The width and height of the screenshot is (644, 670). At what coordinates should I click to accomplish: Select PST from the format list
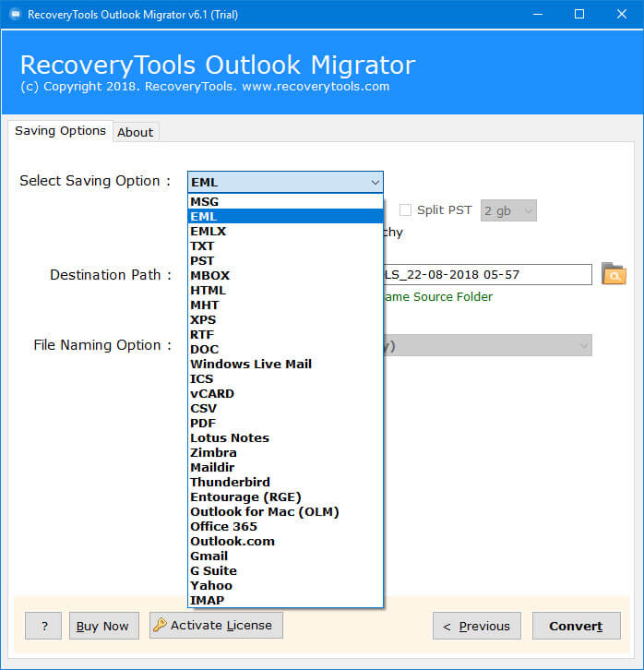point(285,260)
